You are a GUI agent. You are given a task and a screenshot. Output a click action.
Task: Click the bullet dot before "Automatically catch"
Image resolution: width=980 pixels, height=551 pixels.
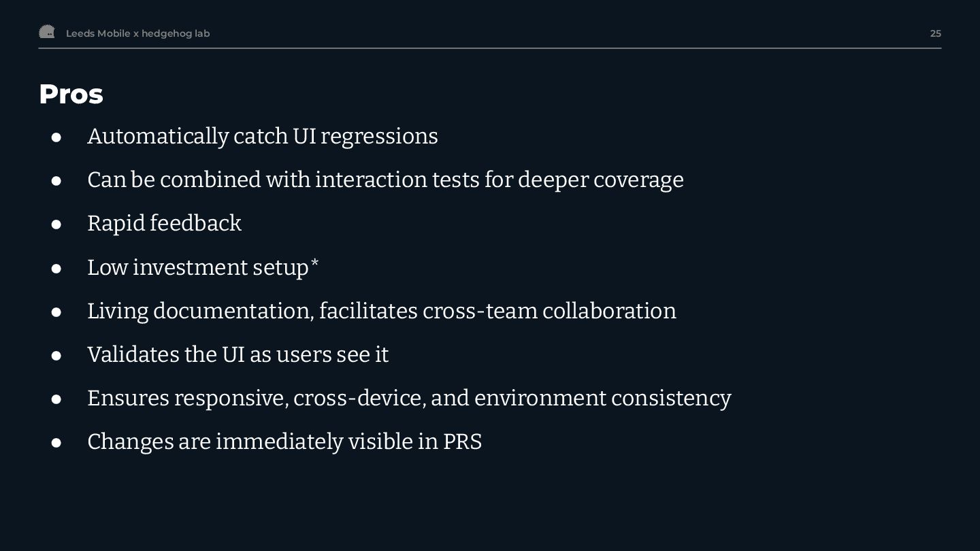56,137
